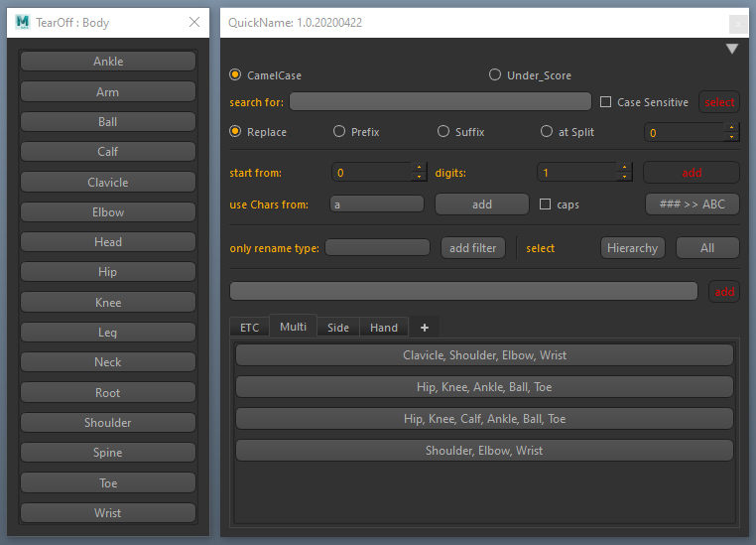Increase the start from value stepper

[419, 168]
